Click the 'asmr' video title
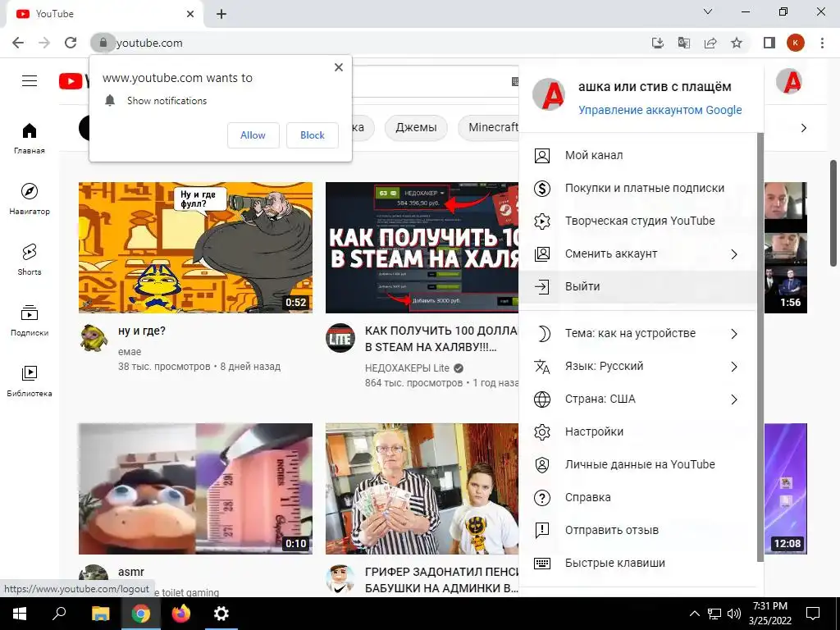This screenshot has width=840, height=630. point(131,572)
